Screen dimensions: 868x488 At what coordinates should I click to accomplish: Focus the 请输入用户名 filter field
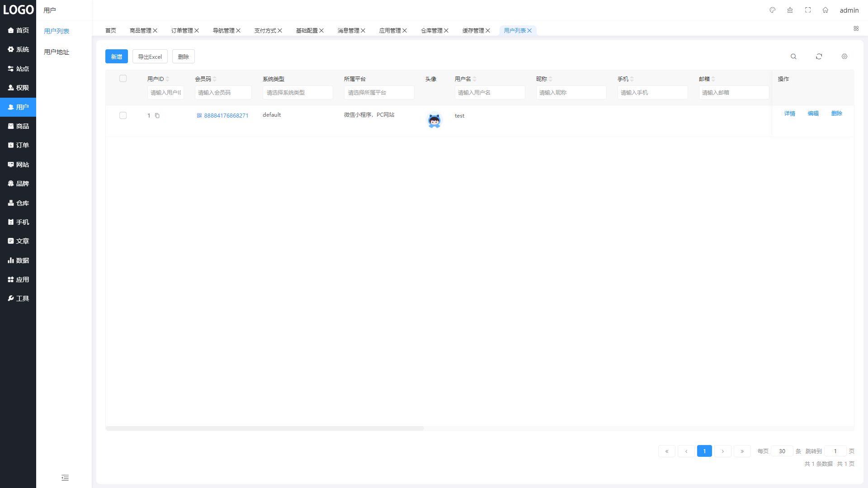tap(490, 92)
